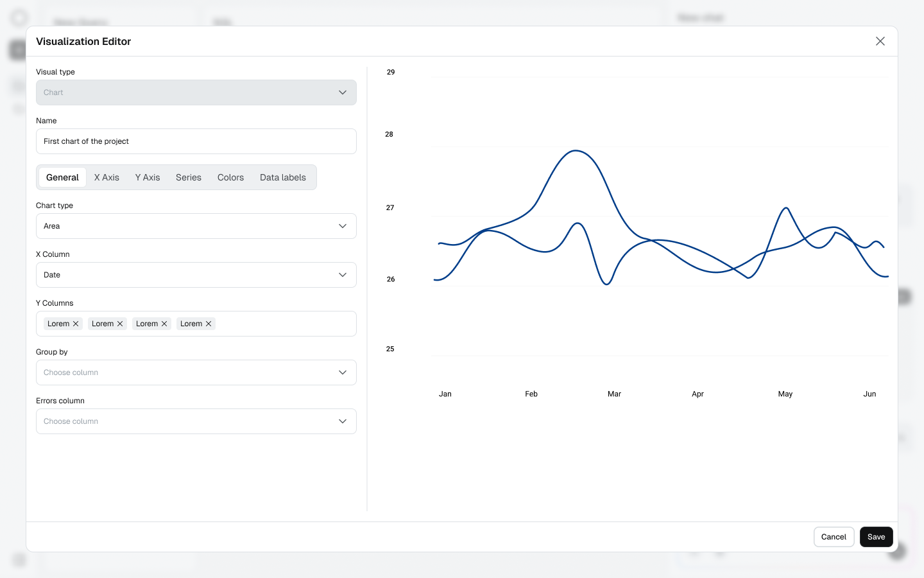Select the General tab
Viewport: 924px width, 578px height.
click(62, 177)
